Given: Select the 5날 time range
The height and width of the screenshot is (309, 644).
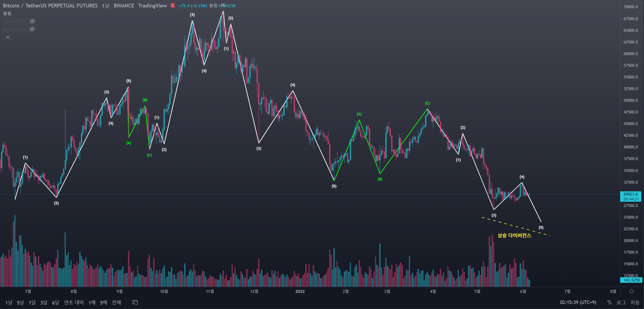Looking at the screenshot, I should click(20, 302).
